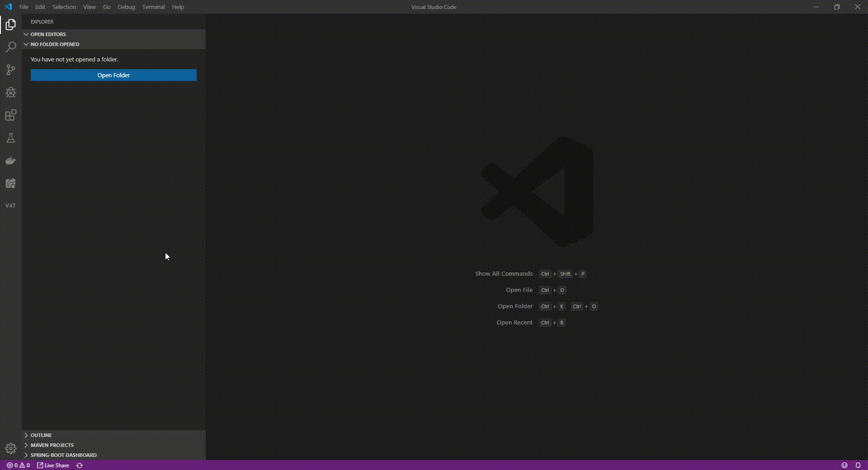Click the feedback smiley icon
Image resolution: width=868 pixels, height=470 pixels.
(x=844, y=465)
